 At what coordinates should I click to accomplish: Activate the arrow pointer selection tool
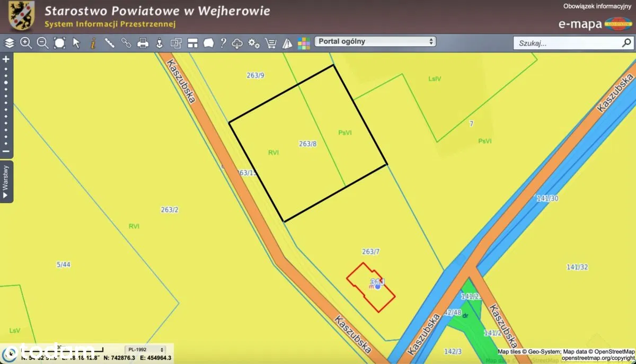coord(76,43)
